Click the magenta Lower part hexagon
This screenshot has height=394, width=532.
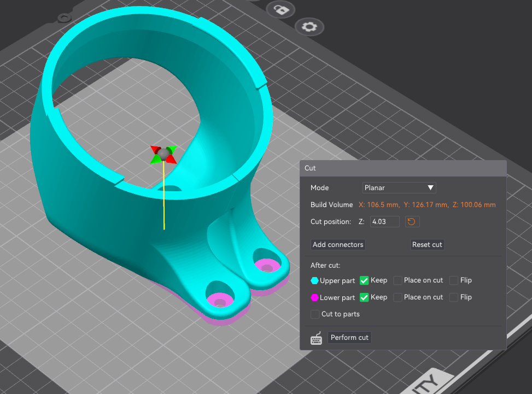[x=314, y=298]
